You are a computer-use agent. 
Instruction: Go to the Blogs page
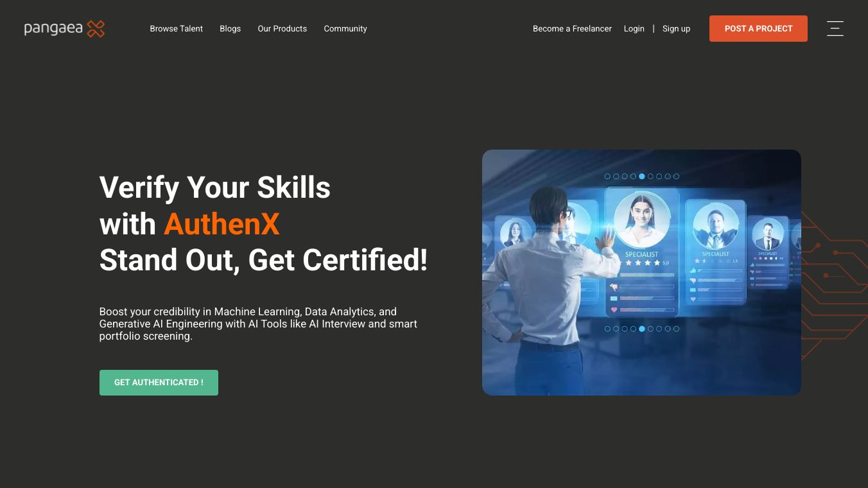pos(230,29)
